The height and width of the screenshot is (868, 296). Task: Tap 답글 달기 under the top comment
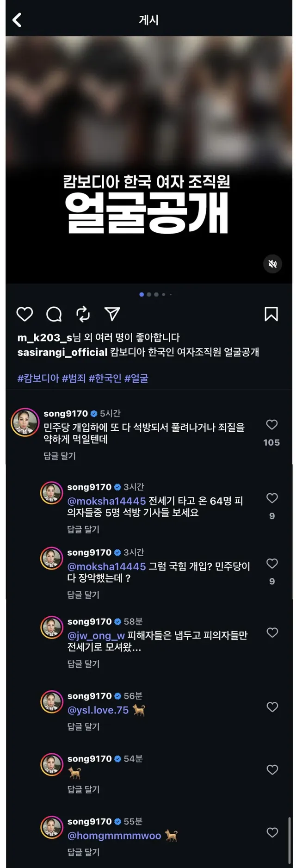[60, 456]
